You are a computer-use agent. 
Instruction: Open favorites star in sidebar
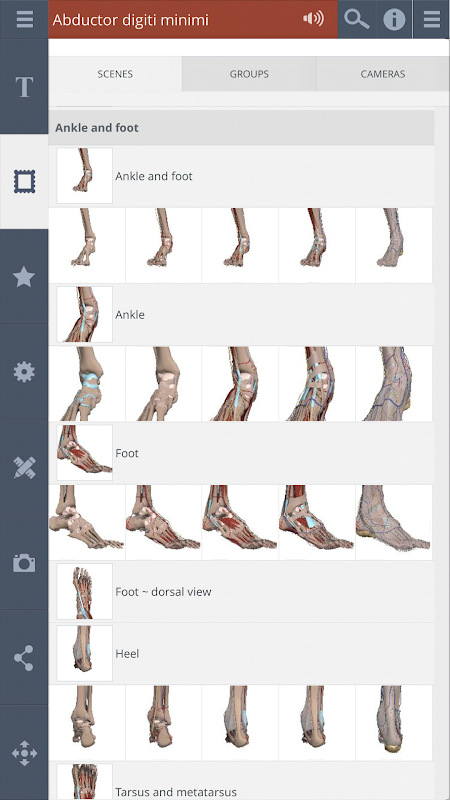coord(24,277)
